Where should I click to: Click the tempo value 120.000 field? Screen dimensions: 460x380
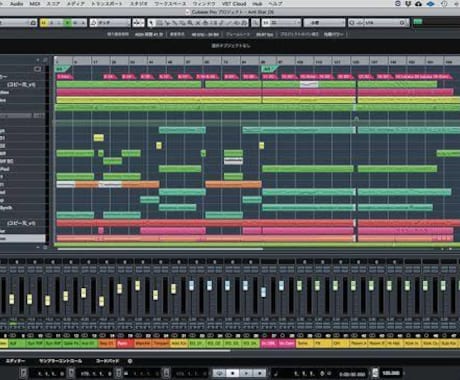pyautogui.click(x=391, y=373)
